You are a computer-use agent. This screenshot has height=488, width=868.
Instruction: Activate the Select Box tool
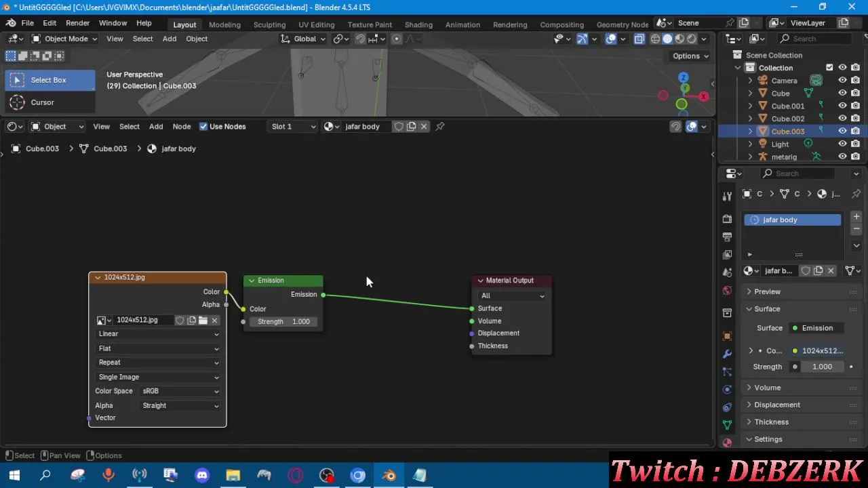50,80
